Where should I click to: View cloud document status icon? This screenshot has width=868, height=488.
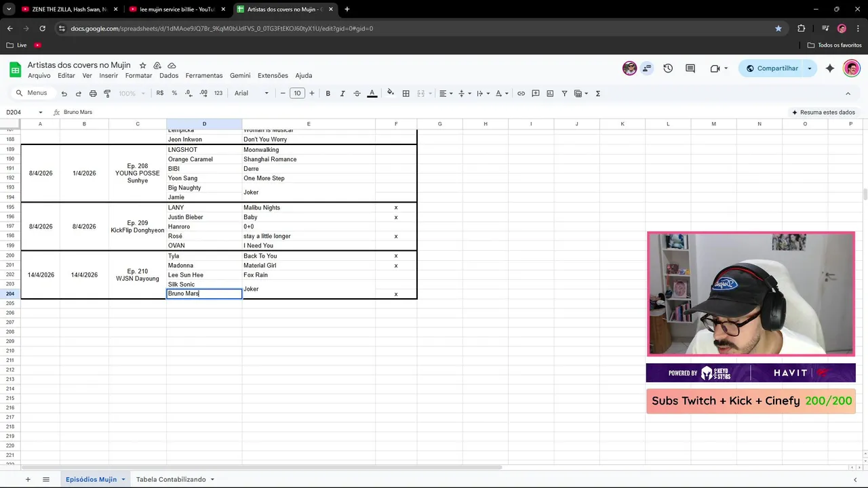(172, 66)
